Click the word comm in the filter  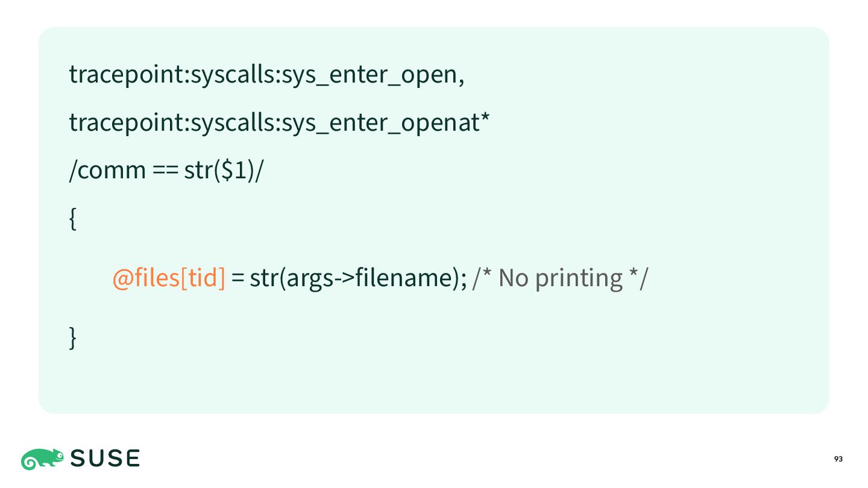112,172
